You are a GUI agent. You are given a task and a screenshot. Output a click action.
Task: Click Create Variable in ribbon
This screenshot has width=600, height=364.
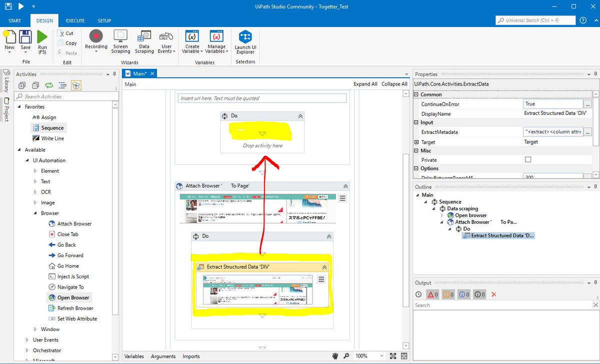192,41
